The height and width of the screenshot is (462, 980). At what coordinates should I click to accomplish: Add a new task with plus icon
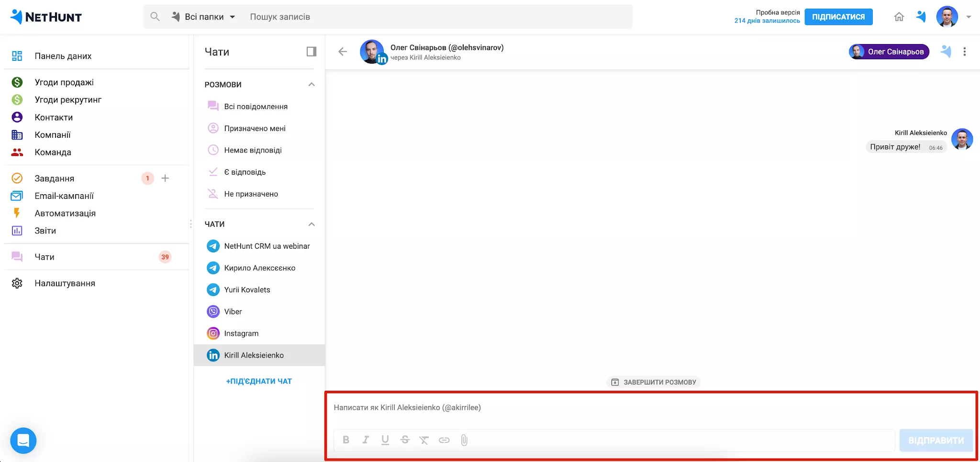pos(165,178)
